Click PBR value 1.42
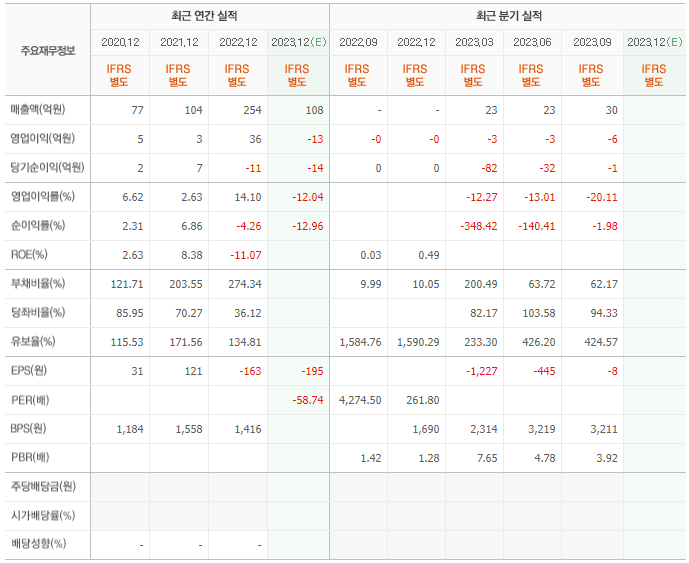689x563 pixels. (371, 458)
